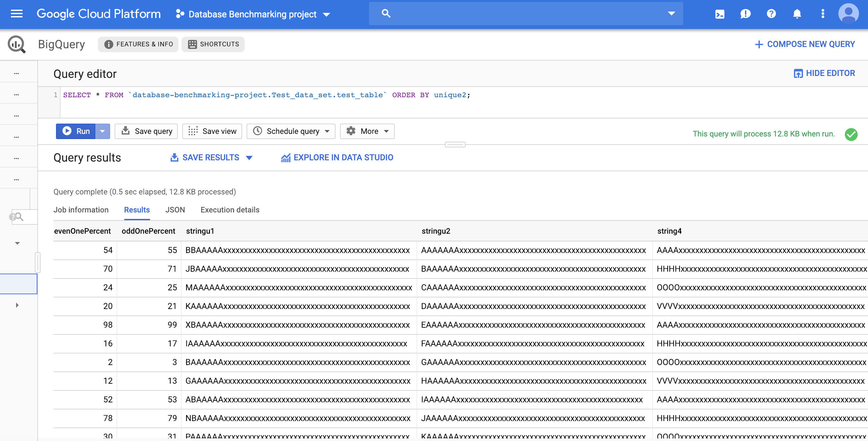Switch to the JSON tab

tap(175, 210)
